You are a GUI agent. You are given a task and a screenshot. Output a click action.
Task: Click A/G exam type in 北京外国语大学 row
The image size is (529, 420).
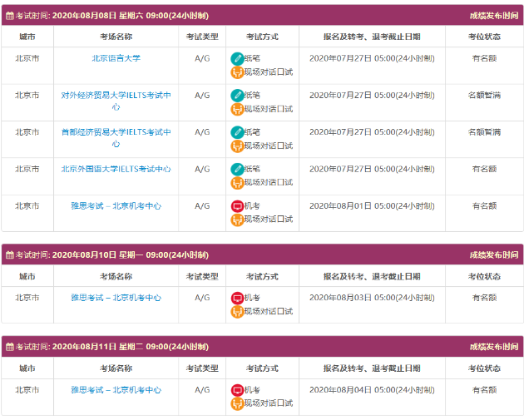tap(202, 169)
